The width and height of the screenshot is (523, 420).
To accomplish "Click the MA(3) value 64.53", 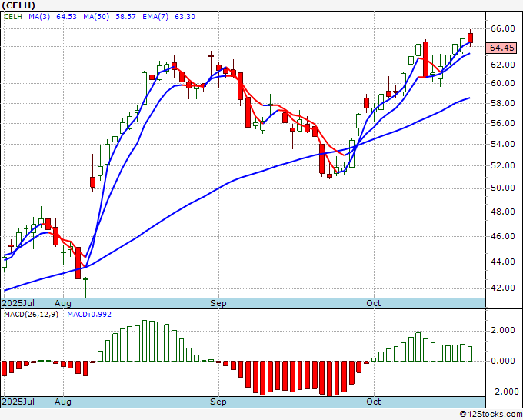I will click(x=66, y=17).
